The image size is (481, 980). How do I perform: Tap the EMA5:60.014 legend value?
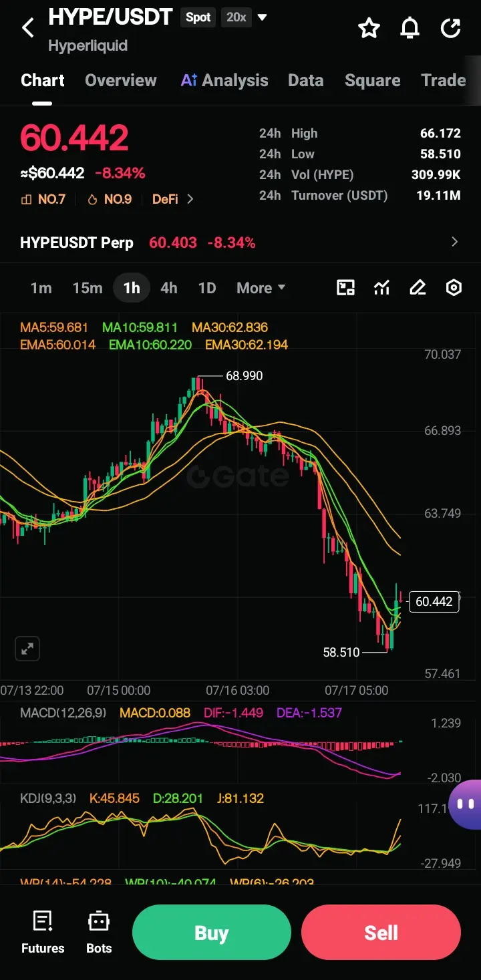58,345
